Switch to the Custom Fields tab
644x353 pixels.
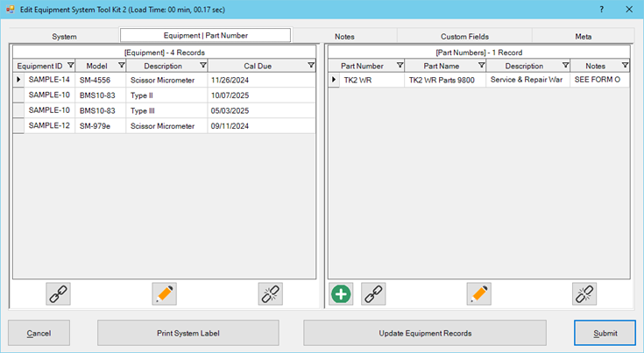[x=464, y=37]
